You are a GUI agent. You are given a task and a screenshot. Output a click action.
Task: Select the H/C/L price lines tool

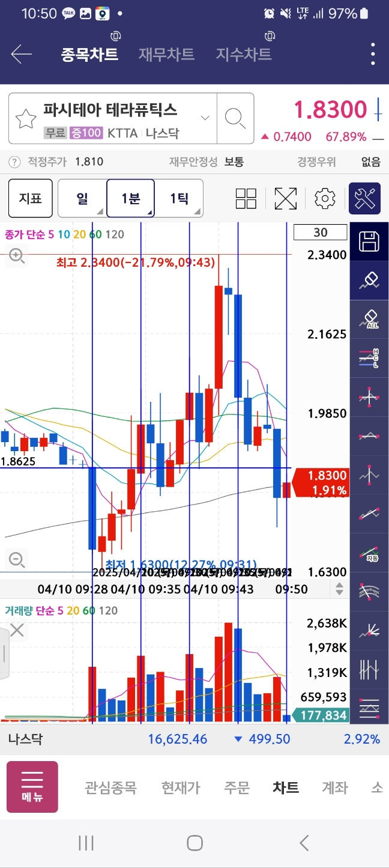tap(369, 359)
